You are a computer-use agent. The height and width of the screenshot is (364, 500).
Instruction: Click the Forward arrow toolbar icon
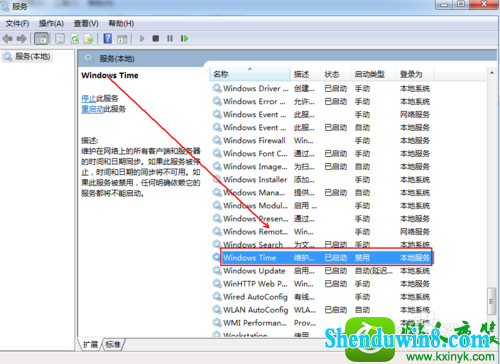[22, 39]
